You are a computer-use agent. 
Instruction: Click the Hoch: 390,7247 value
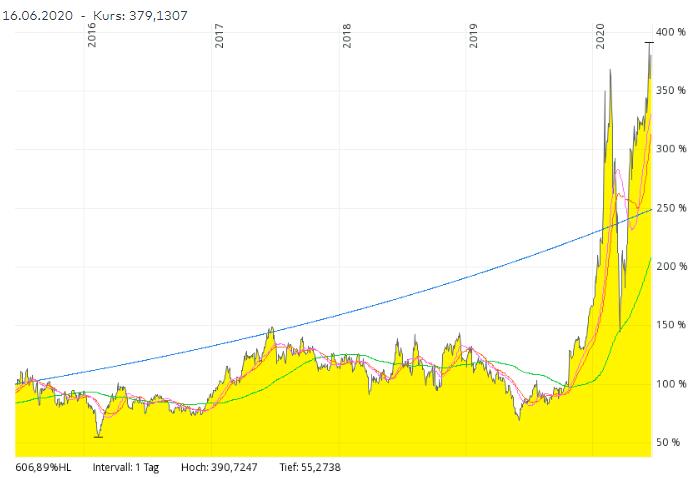point(219,467)
